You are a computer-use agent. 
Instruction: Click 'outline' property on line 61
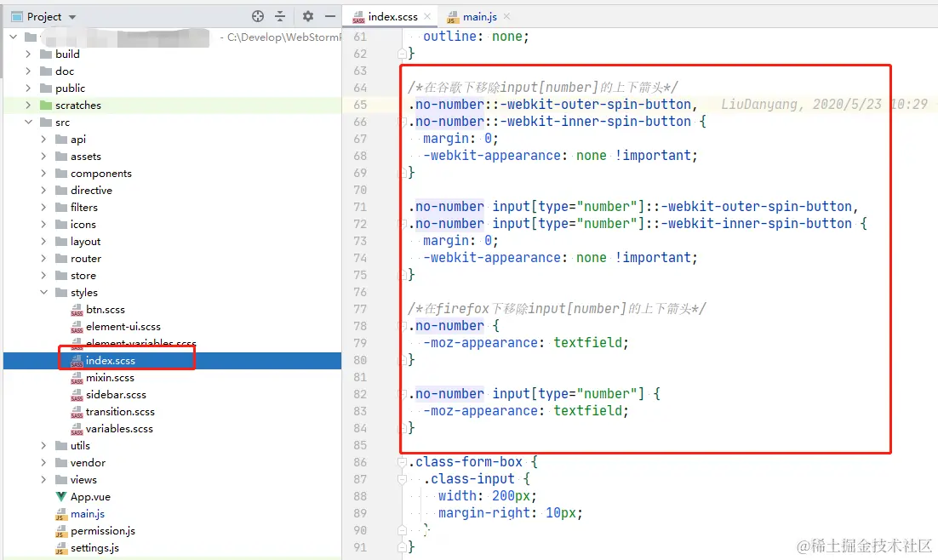[450, 37]
